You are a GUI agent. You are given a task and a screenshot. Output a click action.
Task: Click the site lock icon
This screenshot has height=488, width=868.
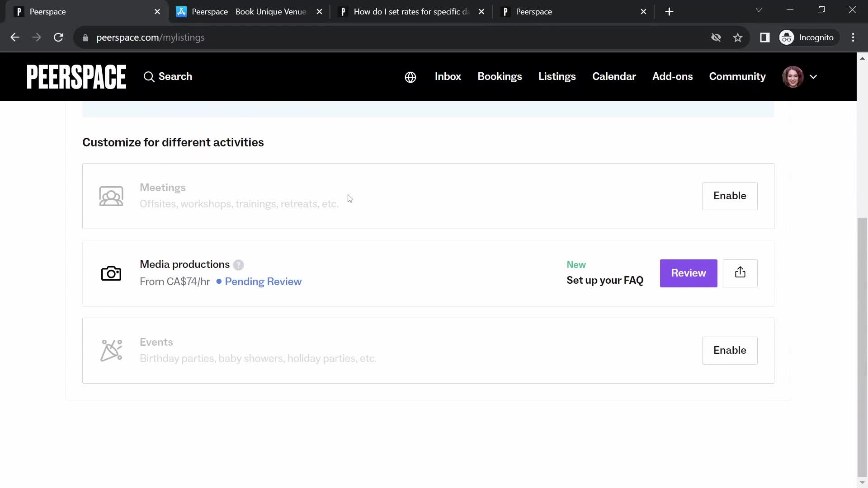point(85,38)
